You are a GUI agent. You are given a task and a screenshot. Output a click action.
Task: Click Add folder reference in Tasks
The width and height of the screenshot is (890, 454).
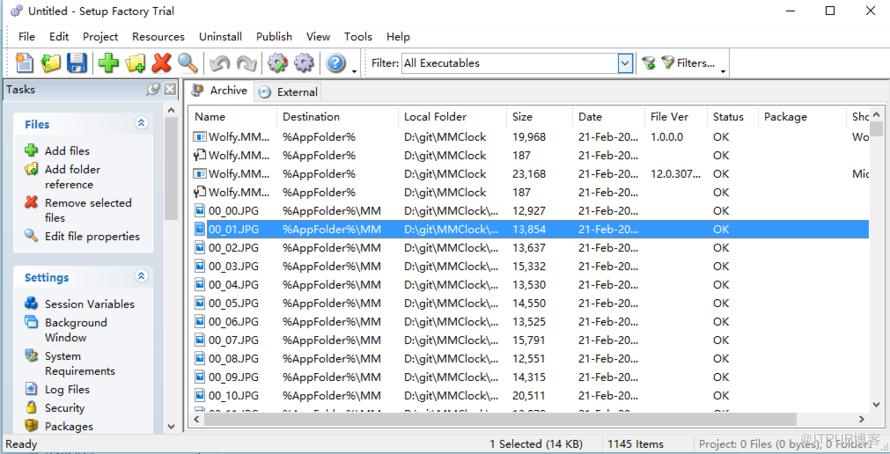tap(73, 176)
